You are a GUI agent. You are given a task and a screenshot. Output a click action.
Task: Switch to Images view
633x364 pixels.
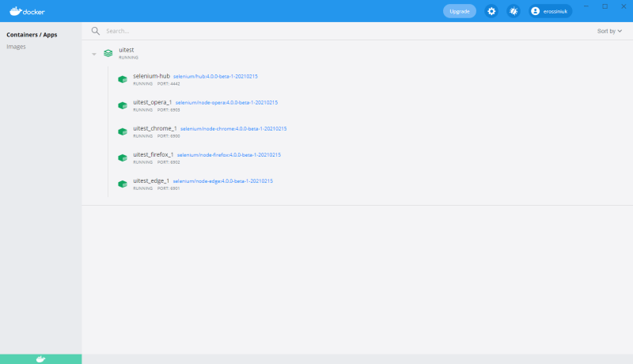[x=16, y=47]
